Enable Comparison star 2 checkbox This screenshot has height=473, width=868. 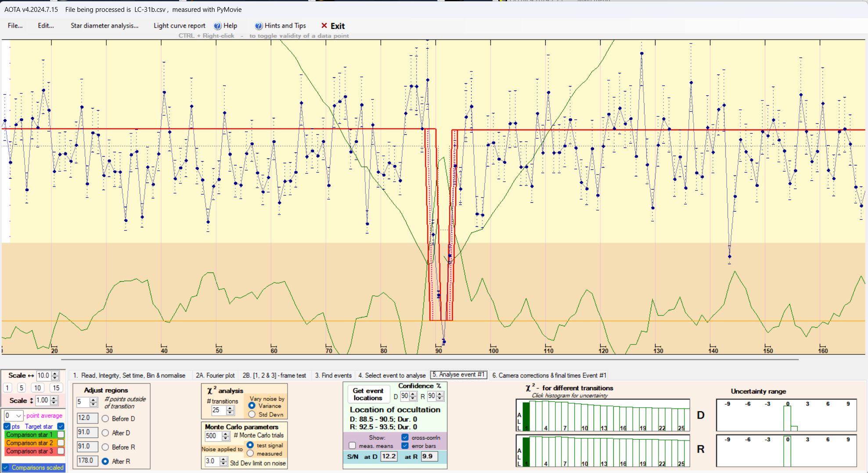(x=61, y=443)
